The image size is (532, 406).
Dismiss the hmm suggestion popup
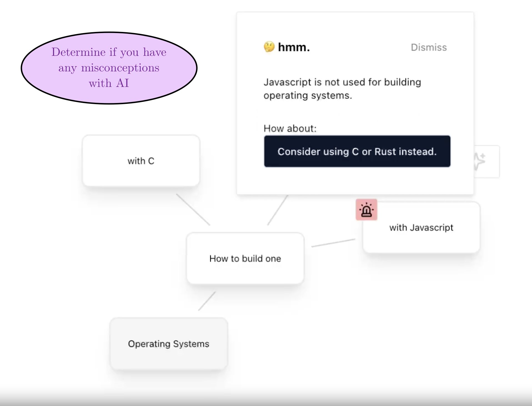pyautogui.click(x=429, y=47)
